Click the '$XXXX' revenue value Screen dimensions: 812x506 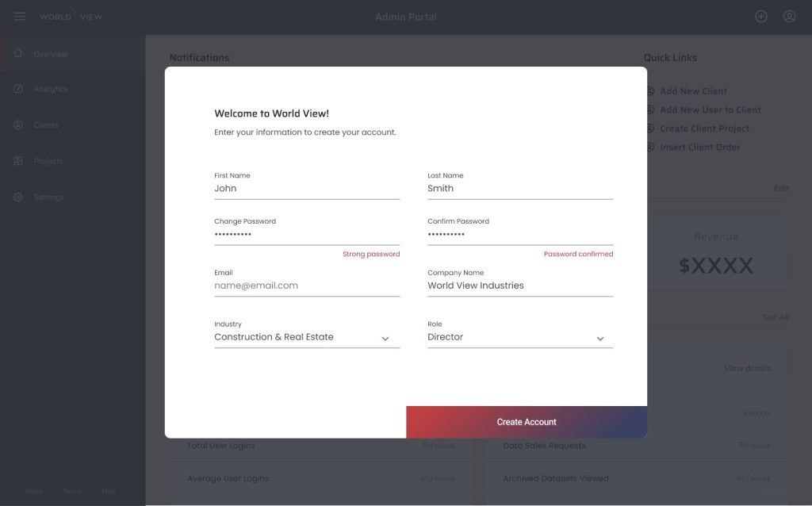716,266
